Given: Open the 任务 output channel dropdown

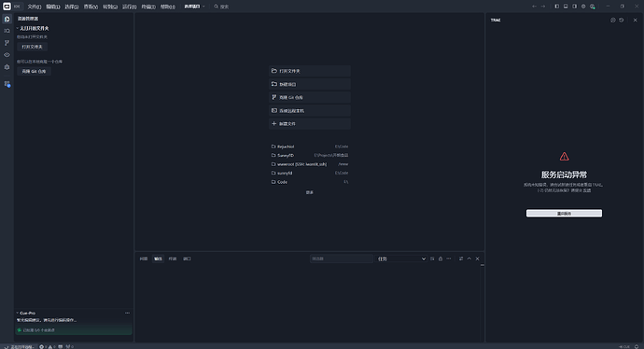Looking at the screenshot, I should 401,258.
